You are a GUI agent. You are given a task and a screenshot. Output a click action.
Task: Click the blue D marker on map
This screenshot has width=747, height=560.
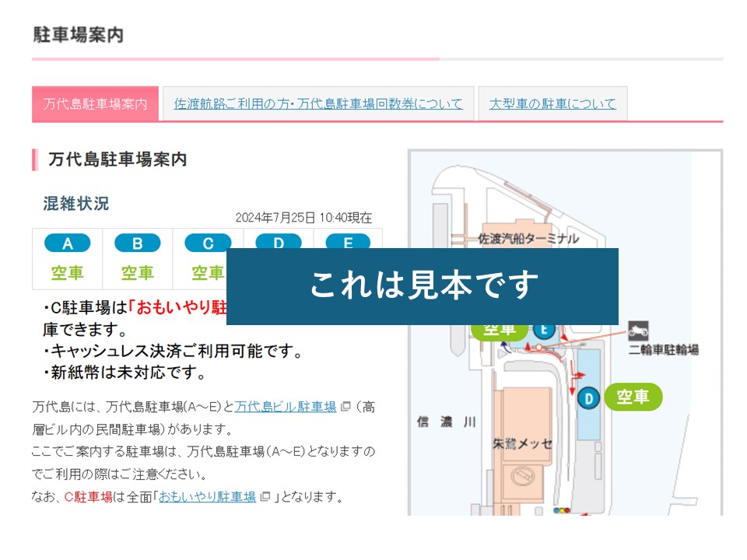[x=589, y=398]
